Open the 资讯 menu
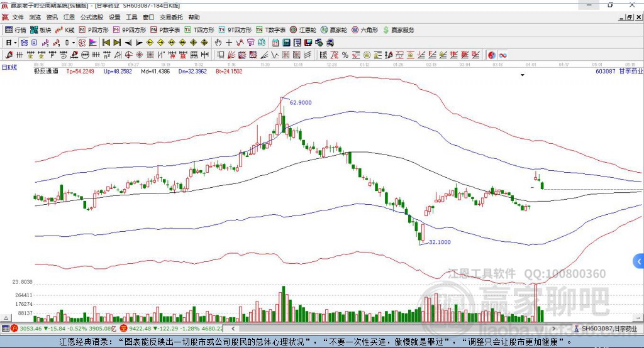 [x=52, y=17]
